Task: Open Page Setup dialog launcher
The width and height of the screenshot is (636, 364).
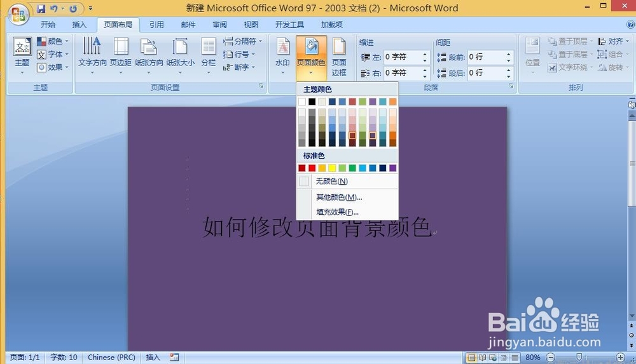Action: 261,86
